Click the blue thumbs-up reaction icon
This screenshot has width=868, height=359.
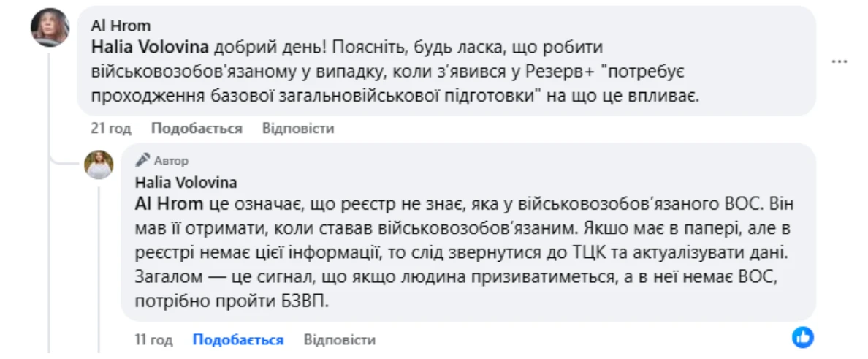point(803,337)
